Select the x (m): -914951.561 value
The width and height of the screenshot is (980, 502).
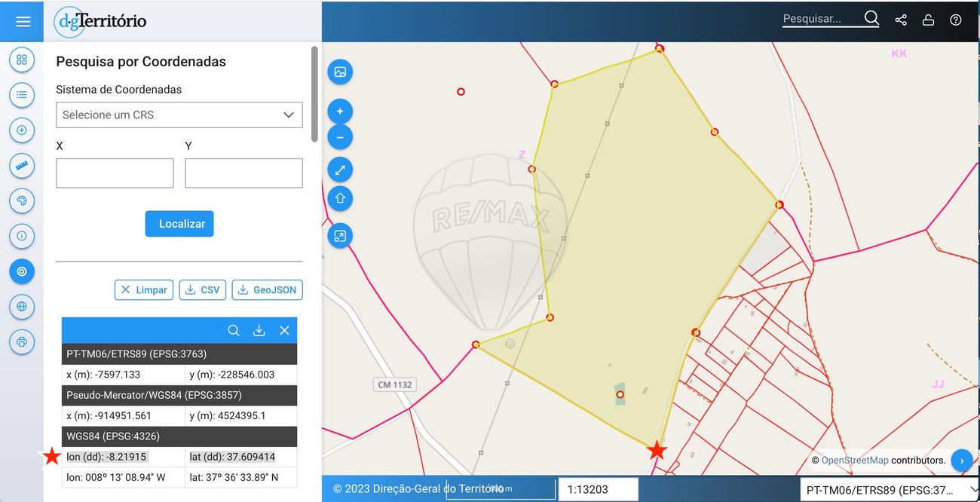point(109,415)
